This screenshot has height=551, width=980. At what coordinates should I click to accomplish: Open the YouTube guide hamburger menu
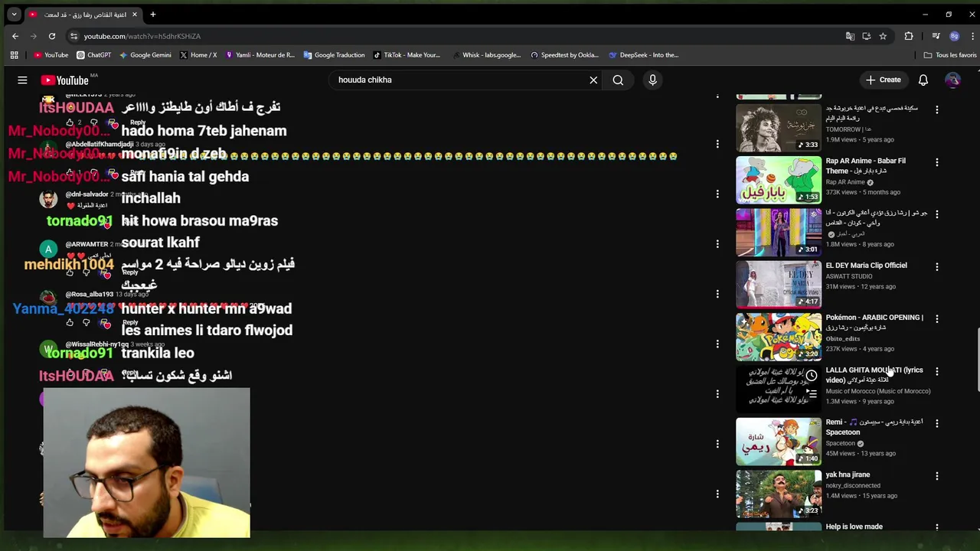point(22,80)
